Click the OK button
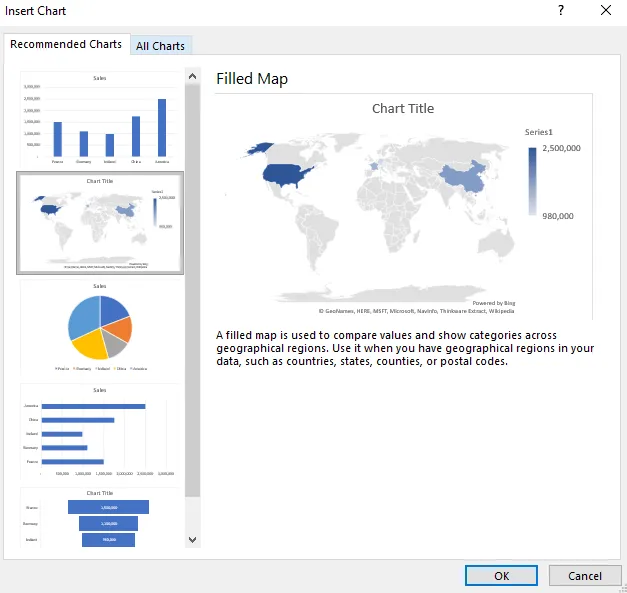 (x=501, y=575)
